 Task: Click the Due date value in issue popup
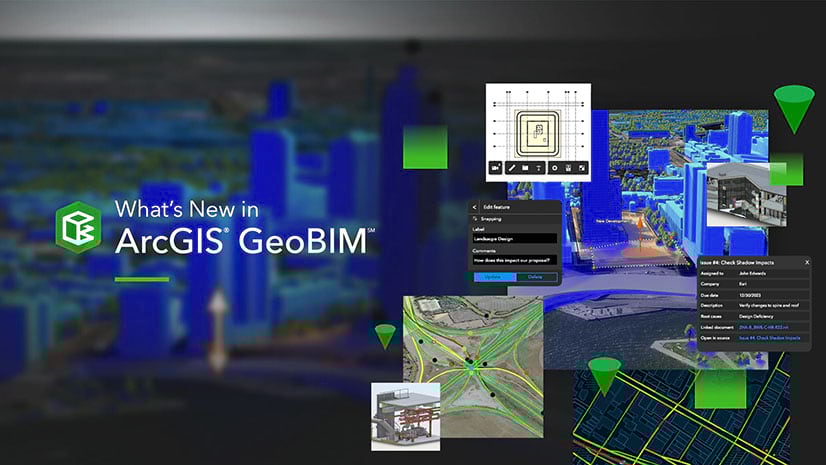point(750,295)
